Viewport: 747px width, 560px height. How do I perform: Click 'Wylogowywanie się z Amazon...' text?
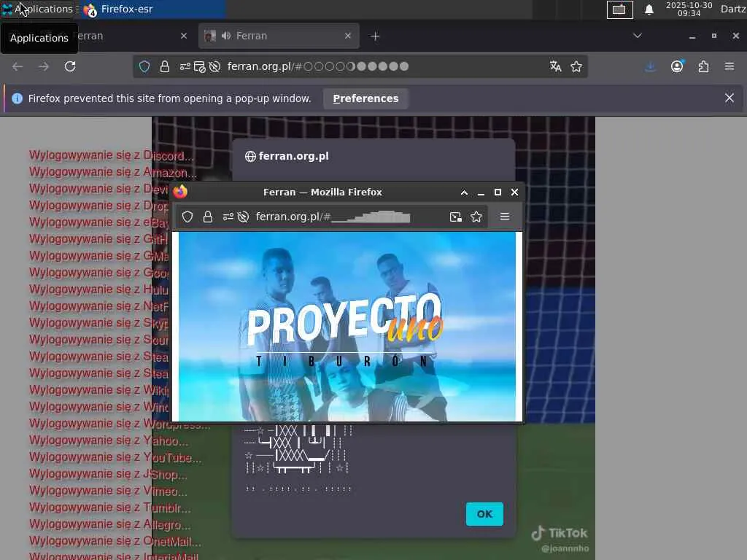click(x=113, y=172)
